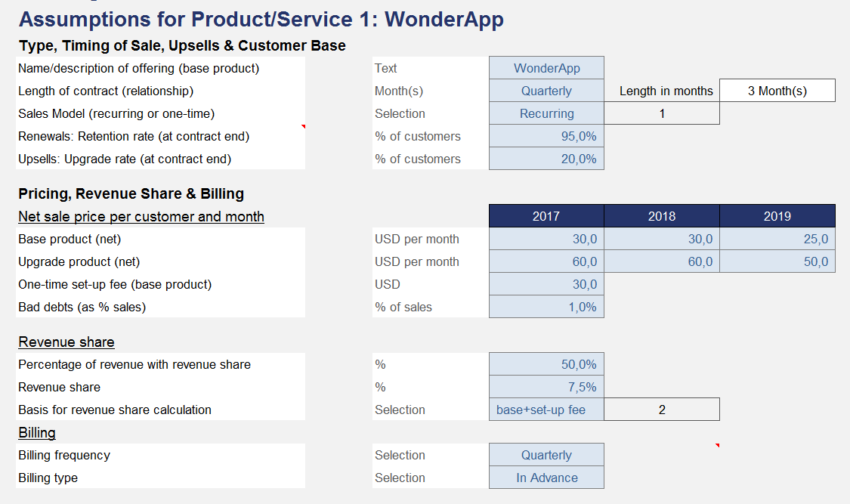The height and width of the screenshot is (504, 850).
Task: Select the 'Pricing, Revenue Share & Billing' heading
Action: point(131,194)
